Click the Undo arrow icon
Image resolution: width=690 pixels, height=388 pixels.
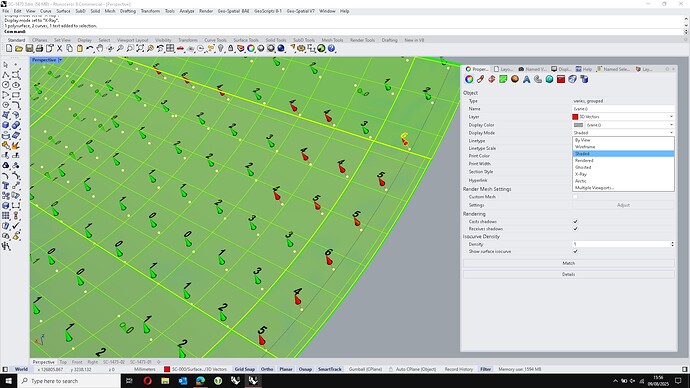[90, 48]
